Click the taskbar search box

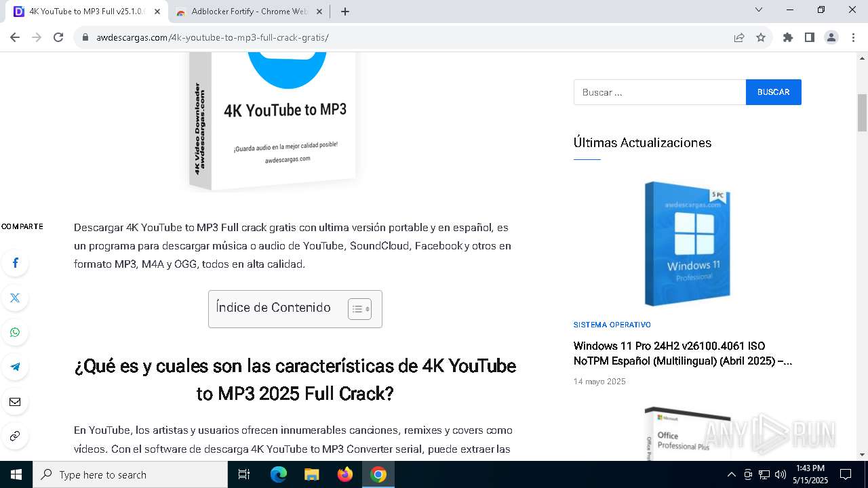point(130,474)
